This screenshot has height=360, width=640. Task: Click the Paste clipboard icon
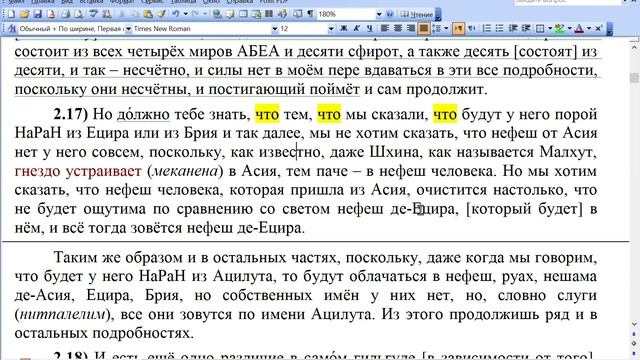coord(148,14)
